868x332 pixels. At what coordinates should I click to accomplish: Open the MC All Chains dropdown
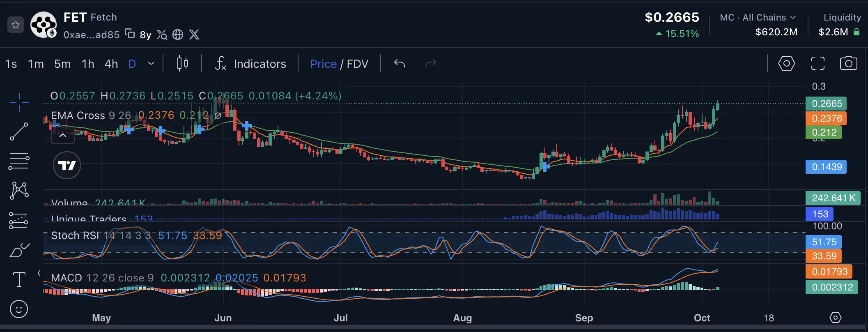(x=758, y=18)
